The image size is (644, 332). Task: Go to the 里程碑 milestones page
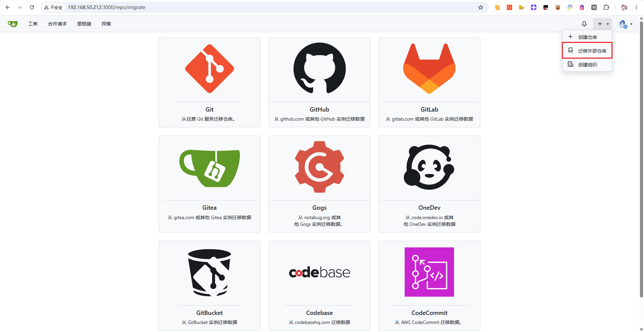pyautogui.click(x=84, y=24)
